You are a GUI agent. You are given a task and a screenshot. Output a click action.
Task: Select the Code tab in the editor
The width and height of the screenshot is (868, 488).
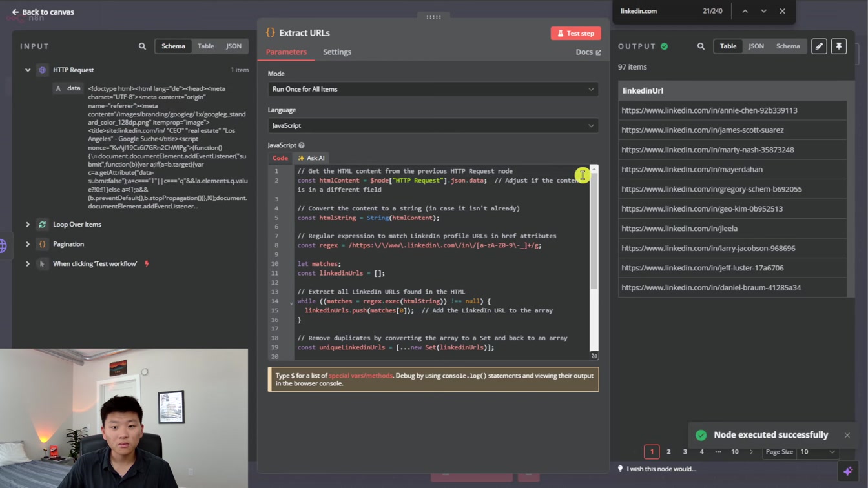(280, 158)
